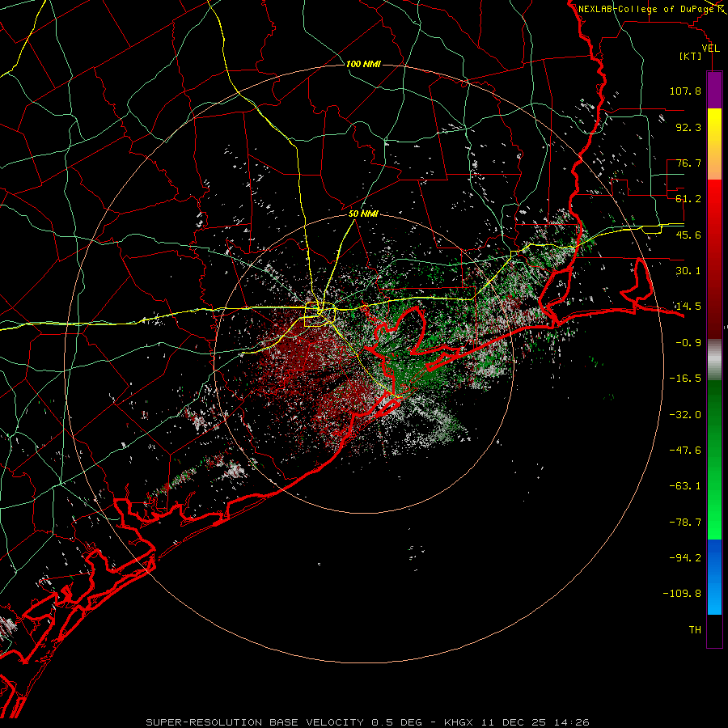Click the -63.1 scale value
728x728 pixels.
[x=685, y=486]
